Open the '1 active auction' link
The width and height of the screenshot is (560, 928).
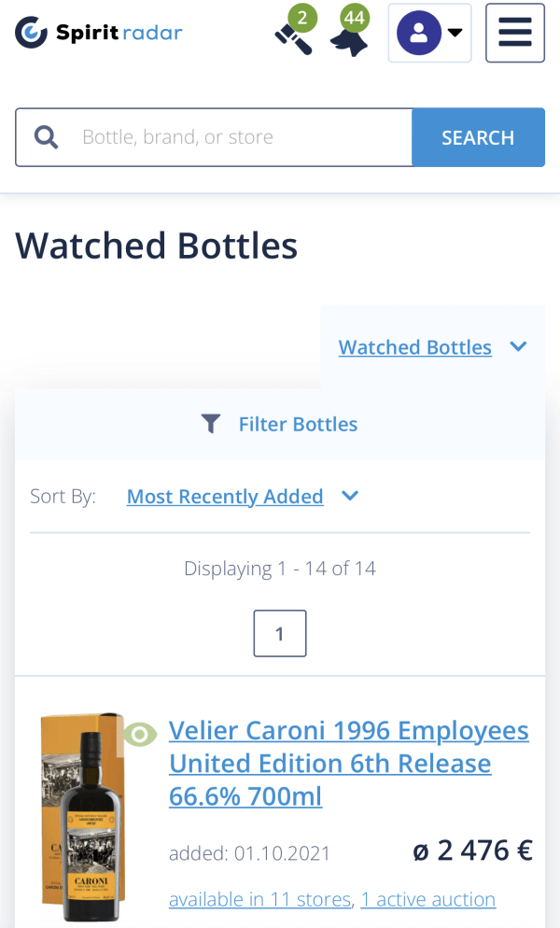[x=428, y=900]
